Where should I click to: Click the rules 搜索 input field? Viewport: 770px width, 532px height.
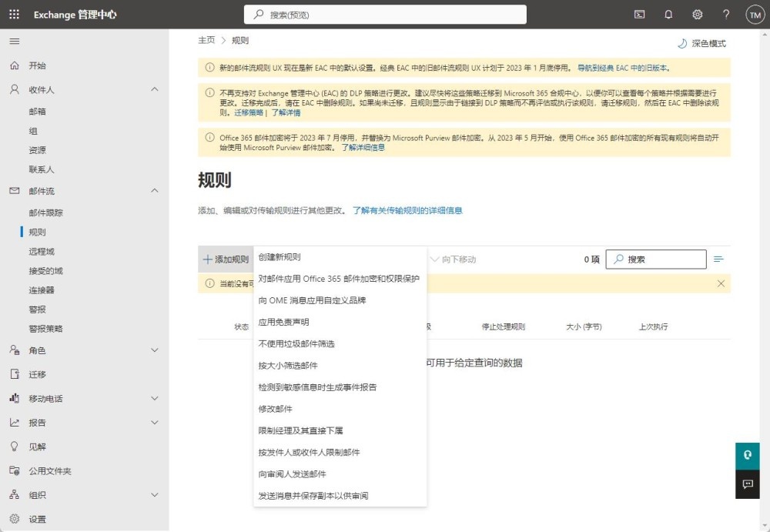662,259
